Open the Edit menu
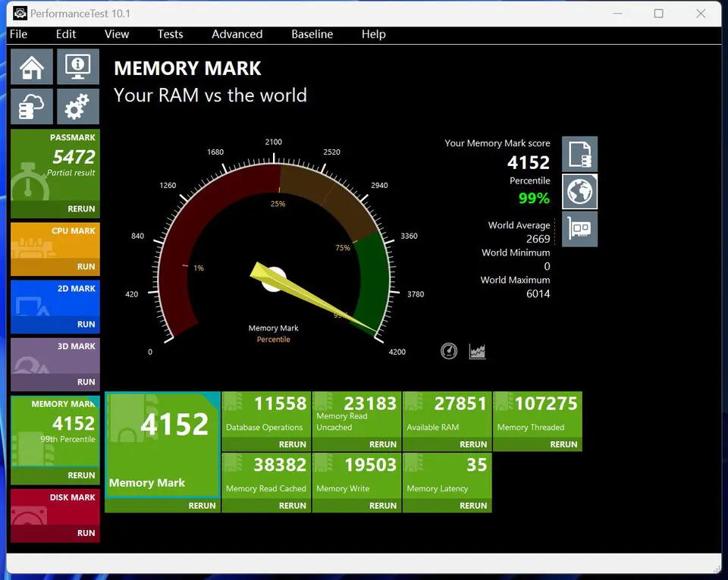The image size is (728, 580). [x=66, y=34]
